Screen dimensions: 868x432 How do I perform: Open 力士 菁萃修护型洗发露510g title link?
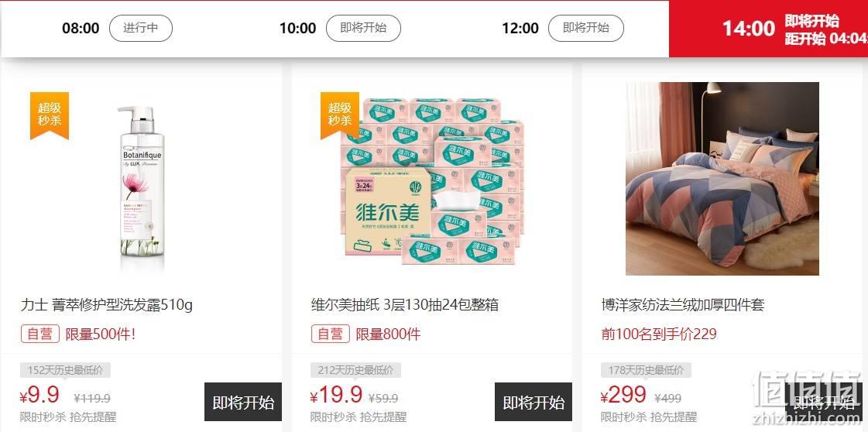[107, 305]
